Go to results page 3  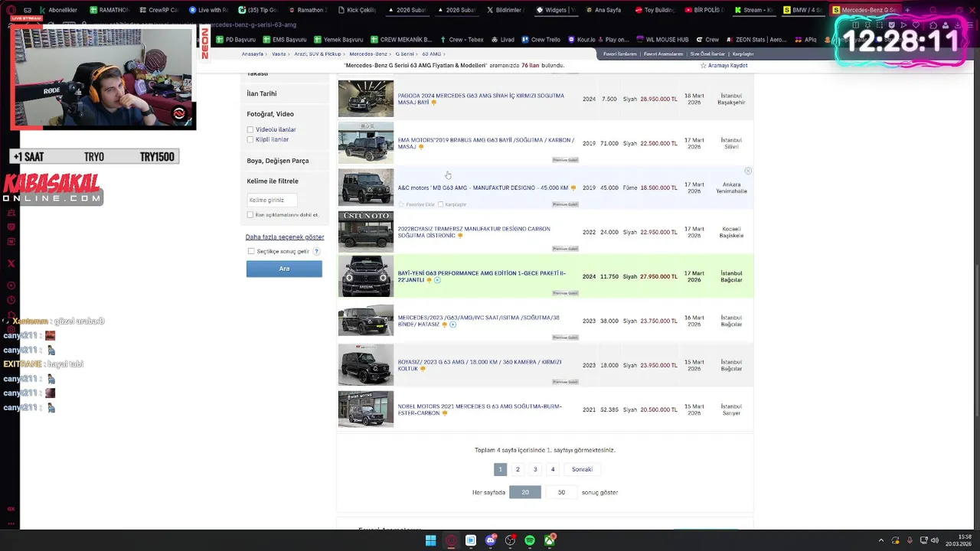click(x=535, y=469)
